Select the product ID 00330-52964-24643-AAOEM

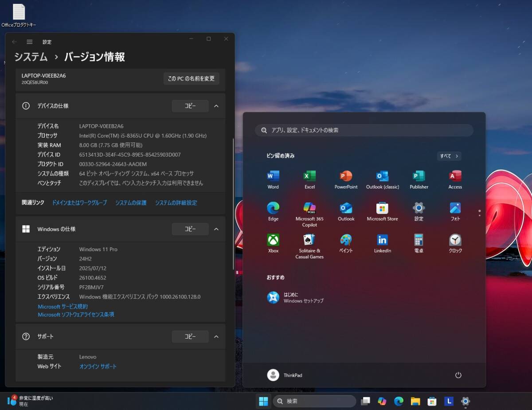click(x=113, y=164)
